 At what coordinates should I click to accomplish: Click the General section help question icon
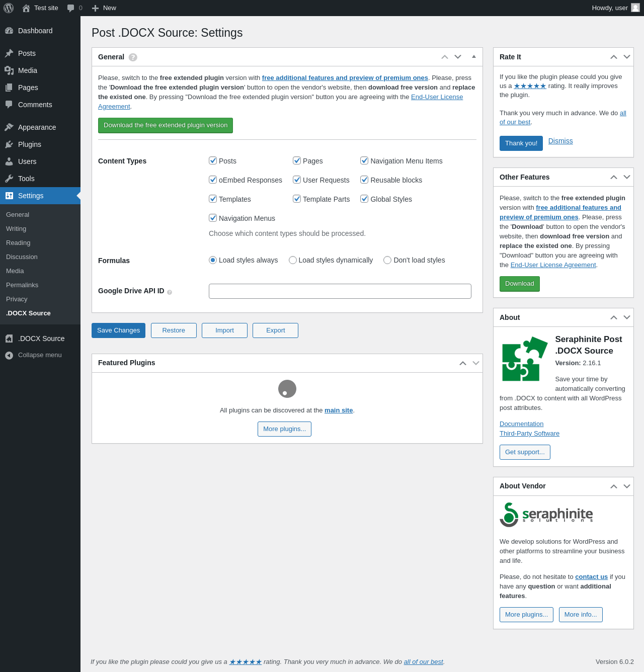[133, 57]
